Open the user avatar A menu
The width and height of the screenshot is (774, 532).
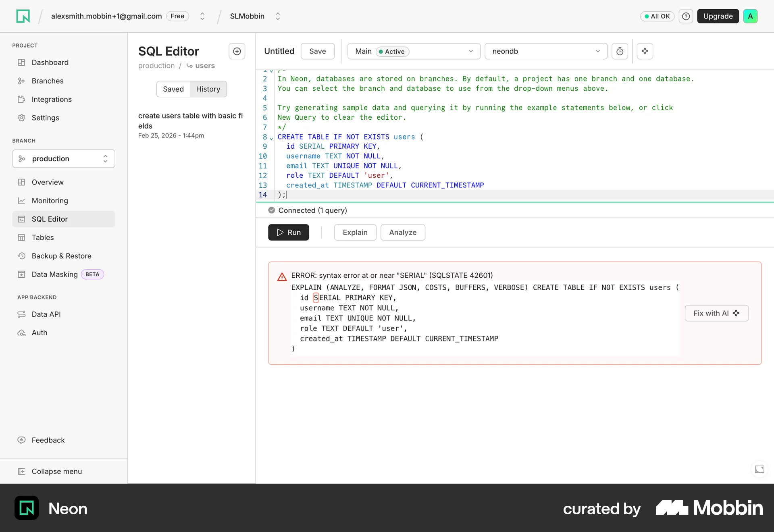(x=750, y=16)
